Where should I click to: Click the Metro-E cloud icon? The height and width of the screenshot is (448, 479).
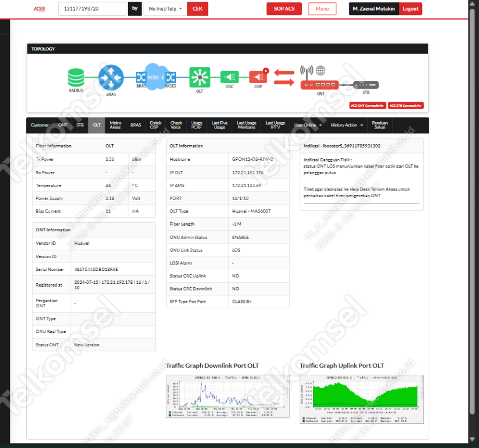coord(156,77)
